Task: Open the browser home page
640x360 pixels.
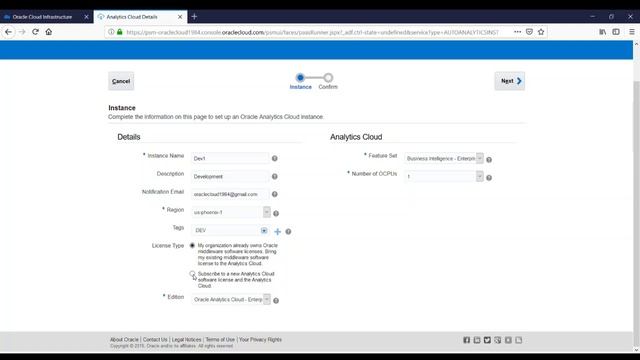Action: (49, 32)
